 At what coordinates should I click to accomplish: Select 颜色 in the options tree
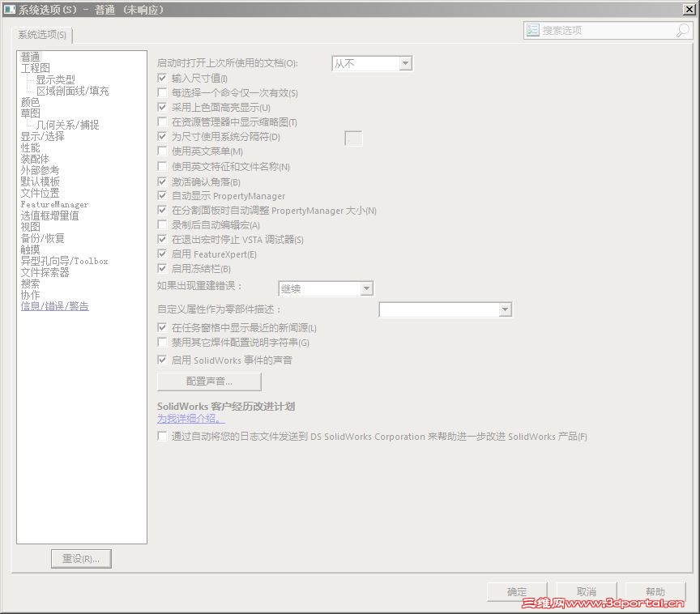pyautogui.click(x=30, y=102)
